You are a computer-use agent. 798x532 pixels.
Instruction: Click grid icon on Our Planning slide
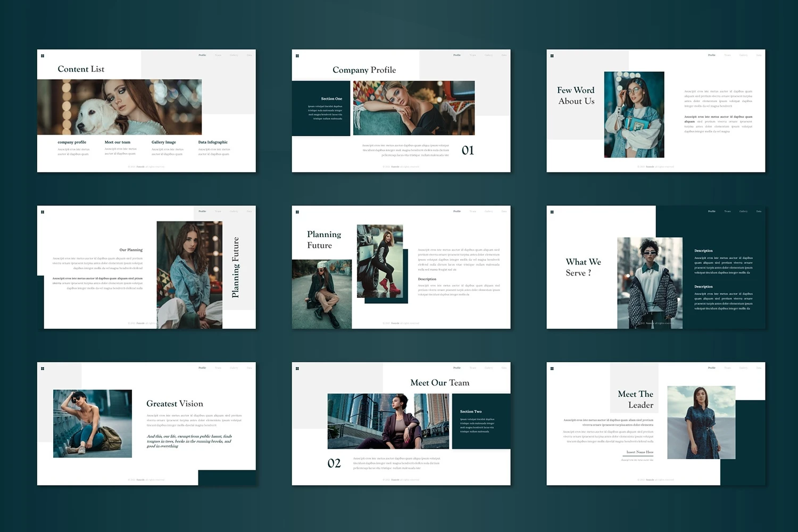(43, 212)
